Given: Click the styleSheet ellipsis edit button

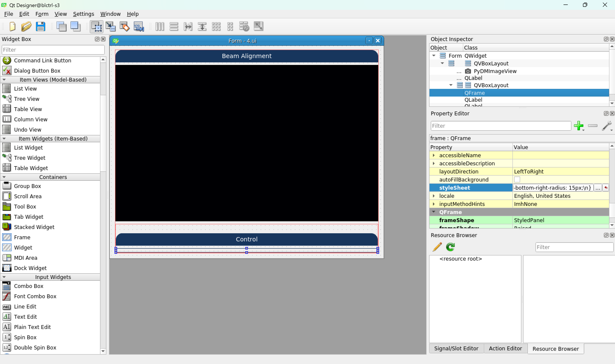Looking at the screenshot, I should point(597,188).
